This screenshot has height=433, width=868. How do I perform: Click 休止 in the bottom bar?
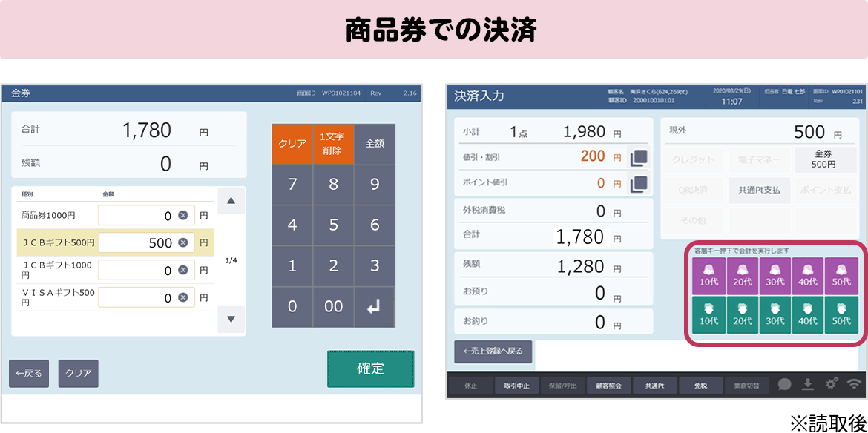click(470, 386)
